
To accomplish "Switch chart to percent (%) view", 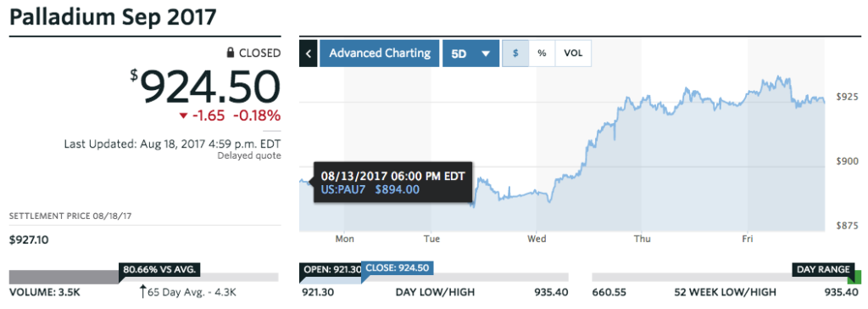I will pos(542,53).
